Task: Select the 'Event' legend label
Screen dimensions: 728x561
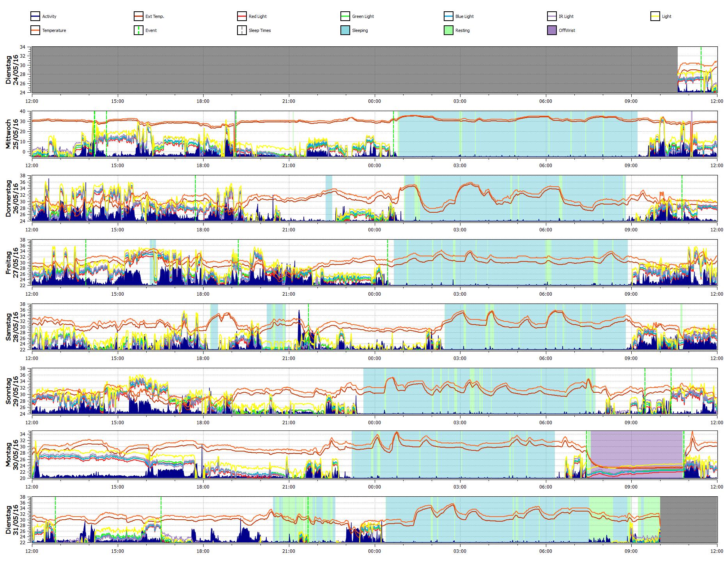Action: click(151, 30)
